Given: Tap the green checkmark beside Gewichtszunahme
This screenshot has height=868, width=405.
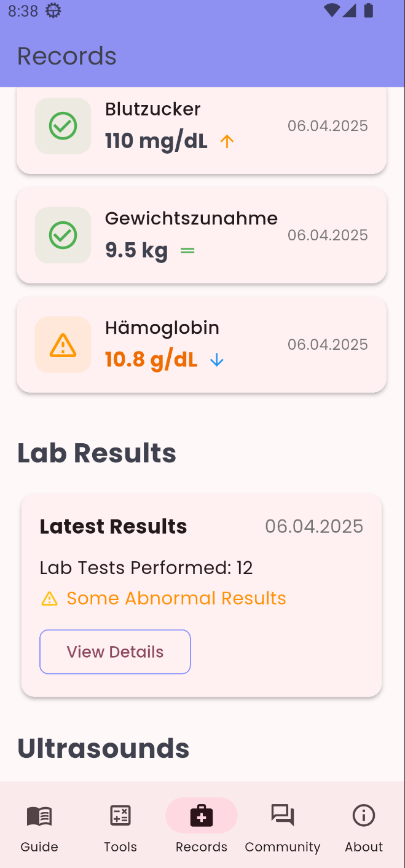Looking at the screenshot, I should (x=63, y=235).
